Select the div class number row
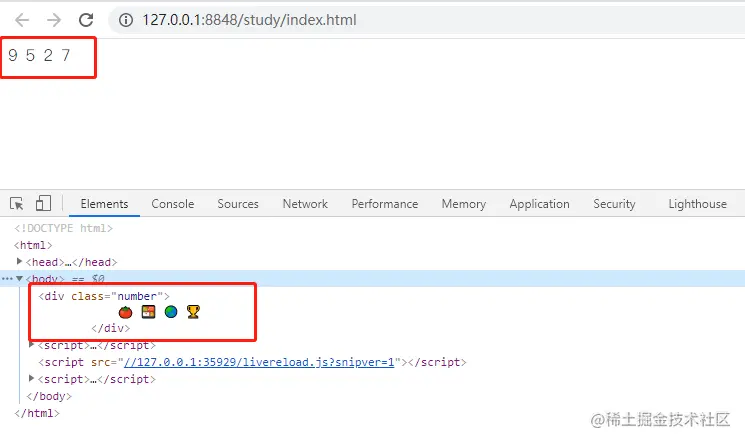This screenshot has height=443, width=745. coord(104,296)
